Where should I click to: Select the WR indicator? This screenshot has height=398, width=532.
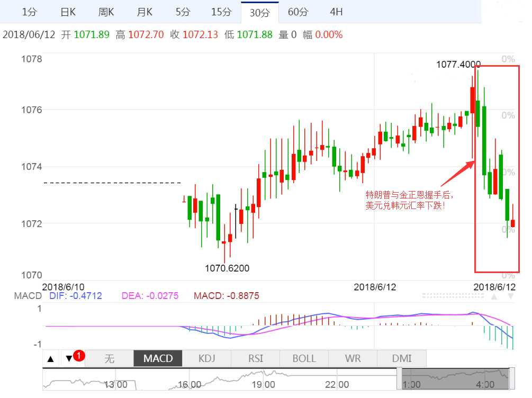tap(353, 358)
